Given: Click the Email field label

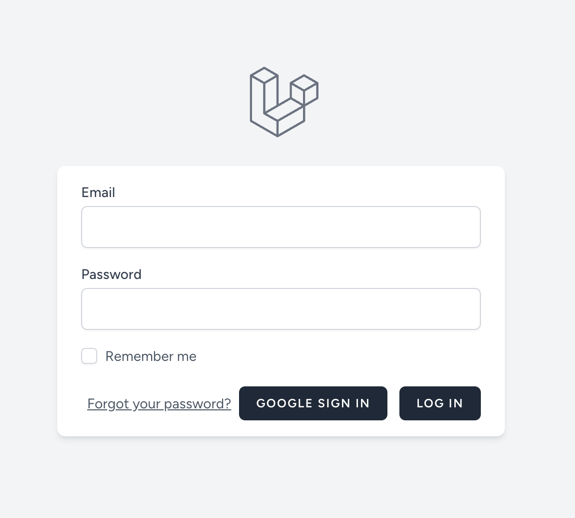Looking at the screenshot, I should click(x=98, y=192).
